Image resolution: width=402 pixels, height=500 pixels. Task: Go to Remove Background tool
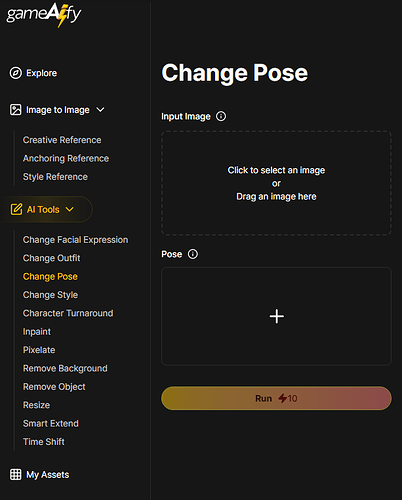coord(65,368)
